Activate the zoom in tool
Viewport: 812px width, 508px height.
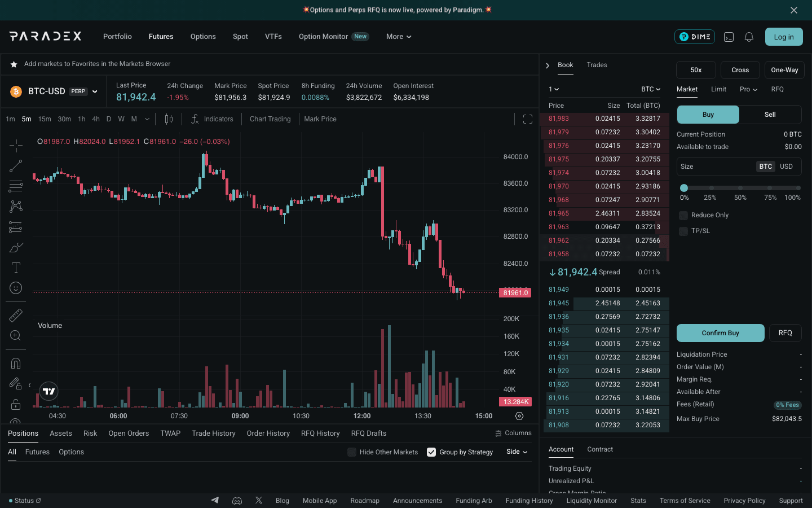click(x=16, y=336)
